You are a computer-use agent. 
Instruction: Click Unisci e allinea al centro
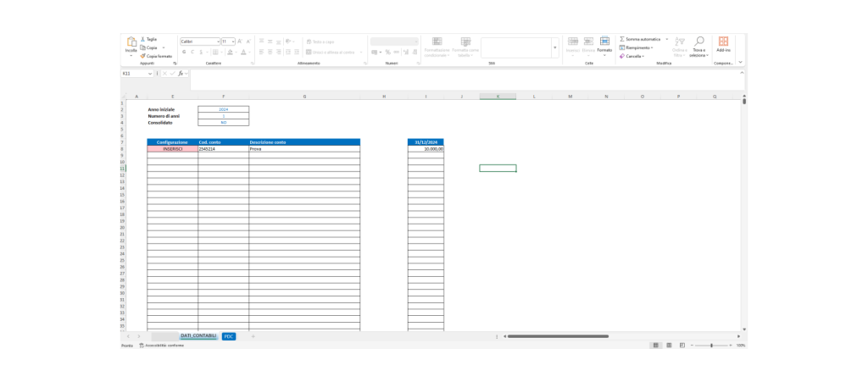(330, 52)
